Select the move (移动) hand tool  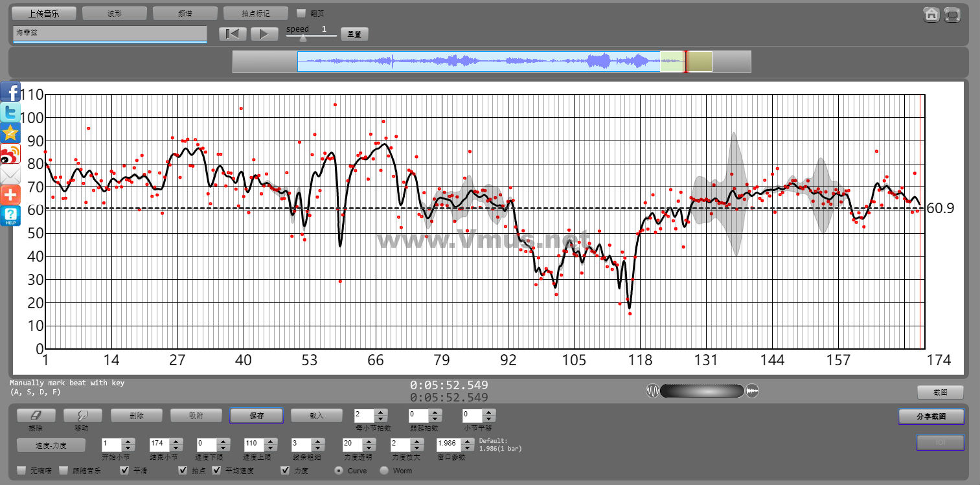[x=81, y=416]
